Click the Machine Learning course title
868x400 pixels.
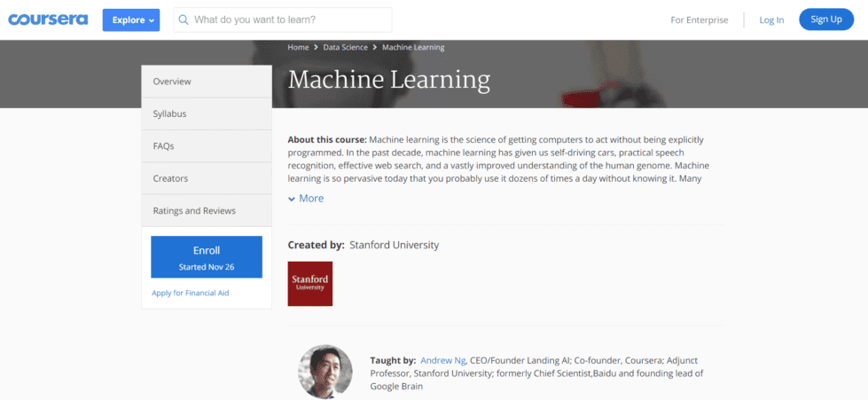388,80
